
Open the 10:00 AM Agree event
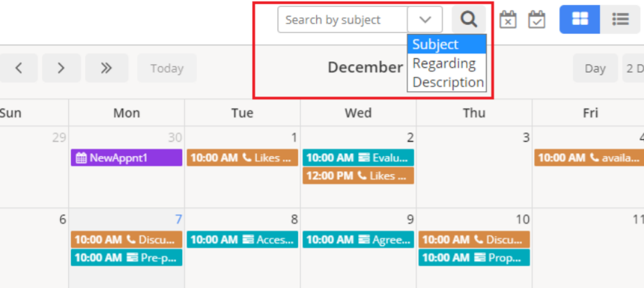(358, 240)
